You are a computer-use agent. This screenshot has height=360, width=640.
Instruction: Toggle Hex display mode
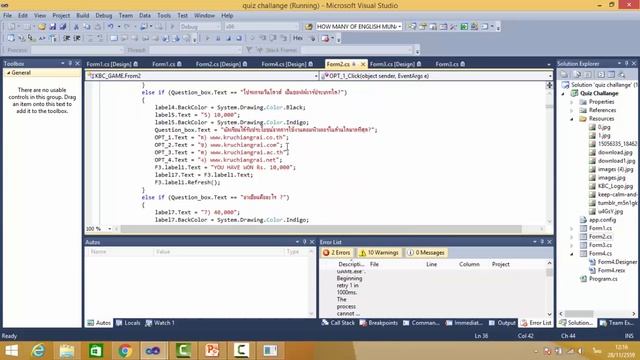pyautogui.click(x=298, y=38)
